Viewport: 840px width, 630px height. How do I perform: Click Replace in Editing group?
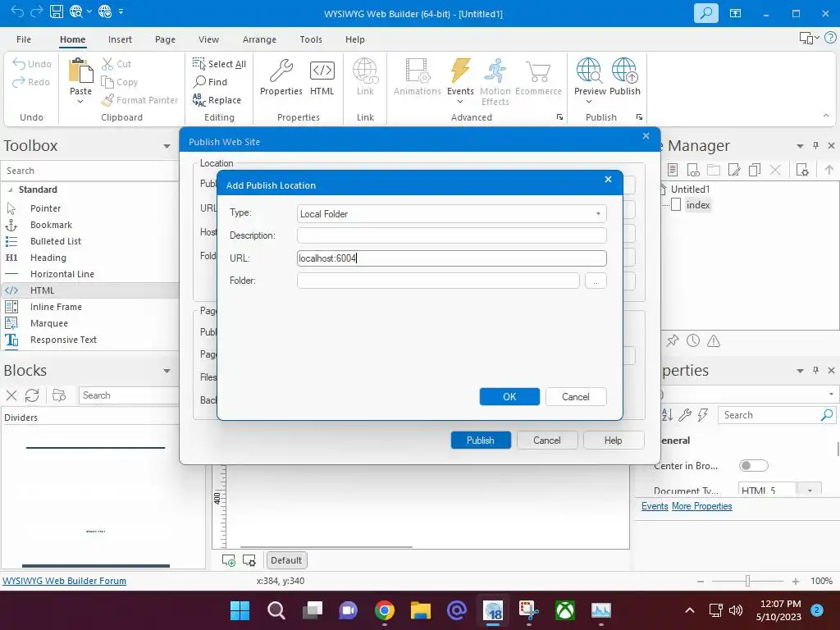pos(217,99)
